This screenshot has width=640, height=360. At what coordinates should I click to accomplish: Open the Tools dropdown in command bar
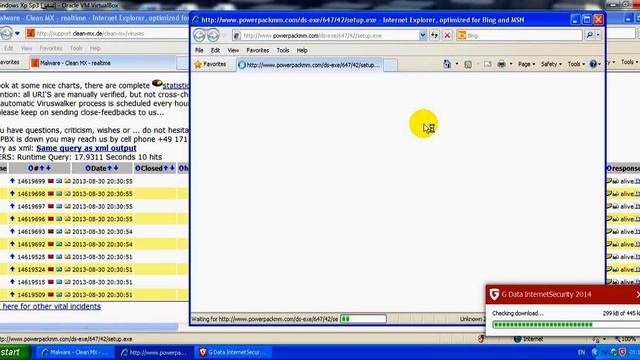(x=576, y=64)
